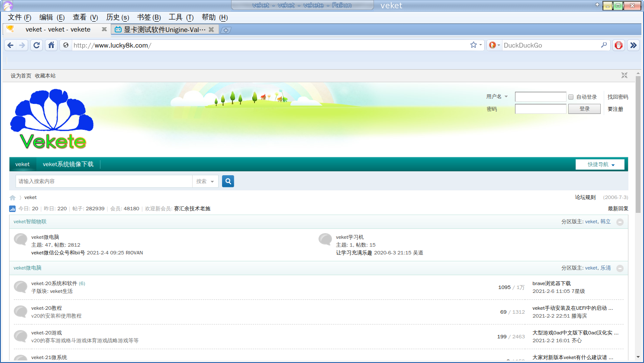Click the Falkon window menu icon

click(x=7, y=6)
